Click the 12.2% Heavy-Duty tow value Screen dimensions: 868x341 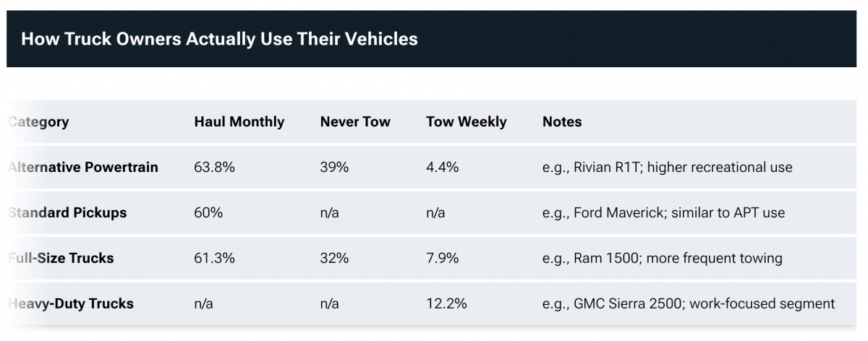tap(446, 303)
